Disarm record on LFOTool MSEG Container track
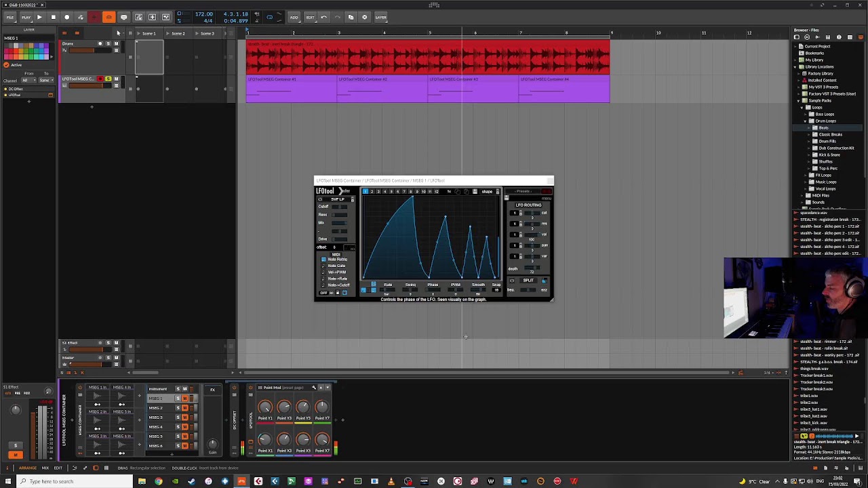 (x=100, y=79)
